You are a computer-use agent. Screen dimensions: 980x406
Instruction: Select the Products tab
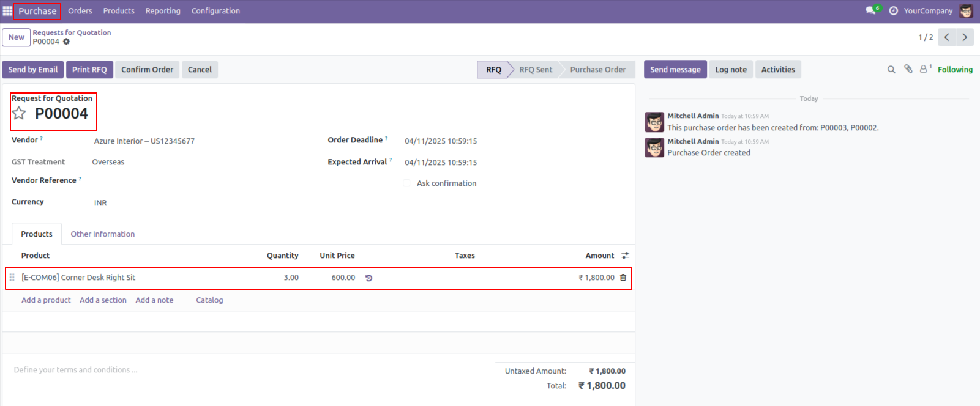[x=37, y=234]
